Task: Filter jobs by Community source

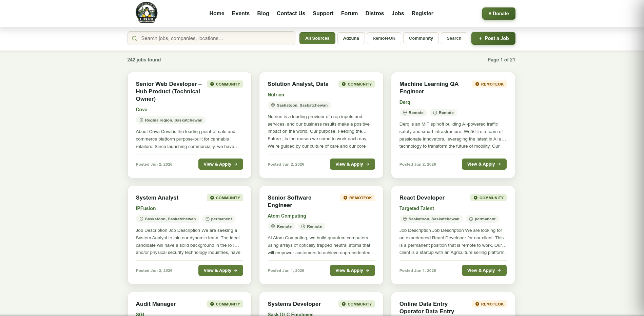Action: coord(421,38)
